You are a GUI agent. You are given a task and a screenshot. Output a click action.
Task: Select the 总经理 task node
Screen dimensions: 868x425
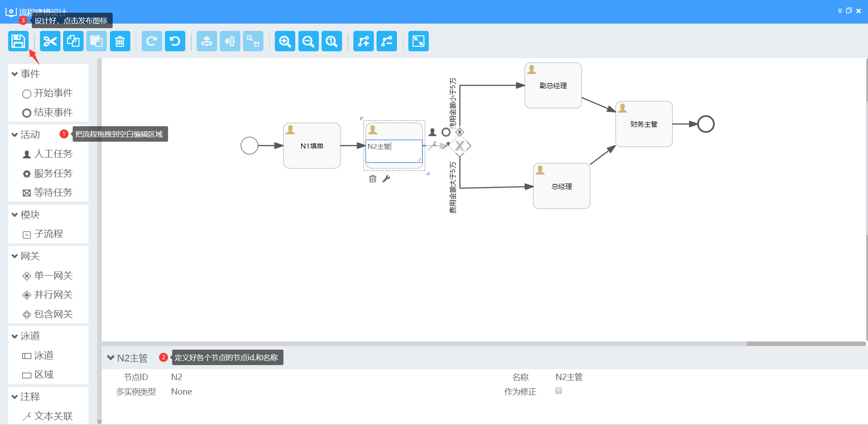pyautogui.click(x=562, y=186)
